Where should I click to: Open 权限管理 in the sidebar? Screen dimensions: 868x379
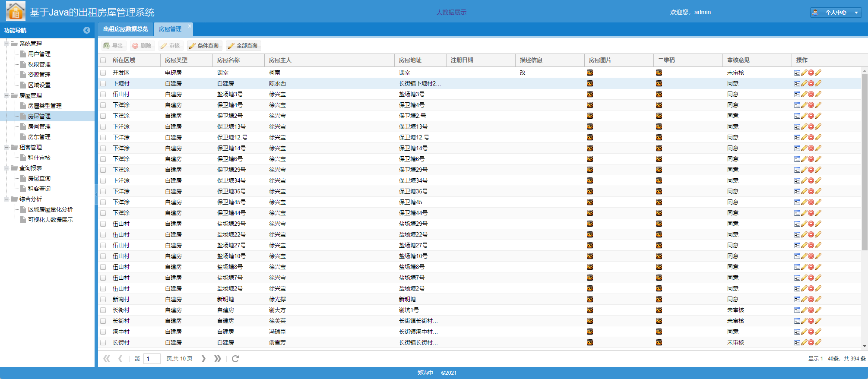39,64
